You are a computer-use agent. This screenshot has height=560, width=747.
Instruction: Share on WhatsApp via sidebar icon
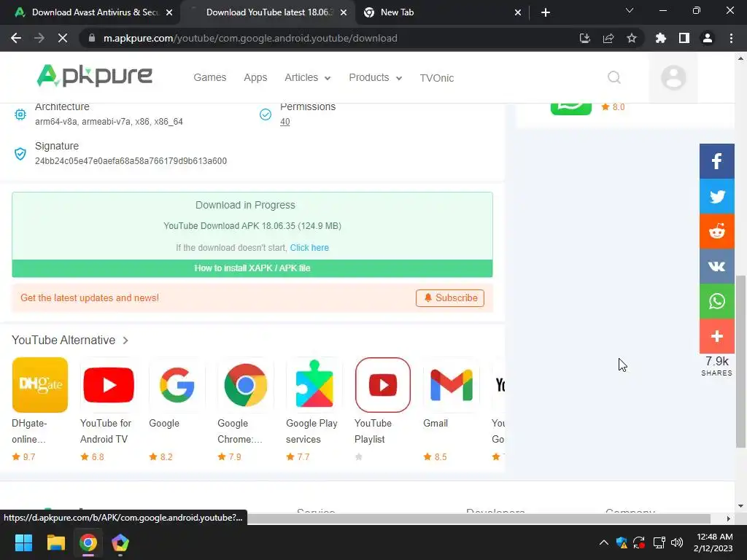coord(716,301)
